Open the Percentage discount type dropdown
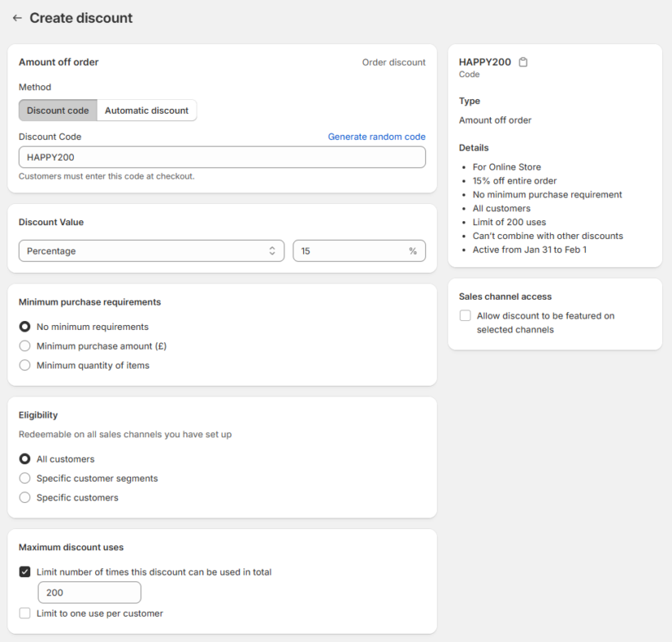This screenshot has height=642, width=672. (151, 251)
